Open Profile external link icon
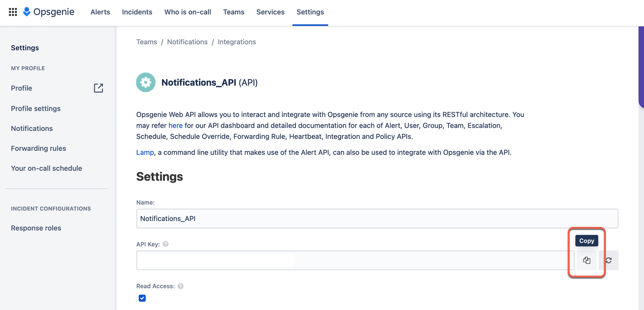This screenshot has width=644, height=310. [98, 88]
